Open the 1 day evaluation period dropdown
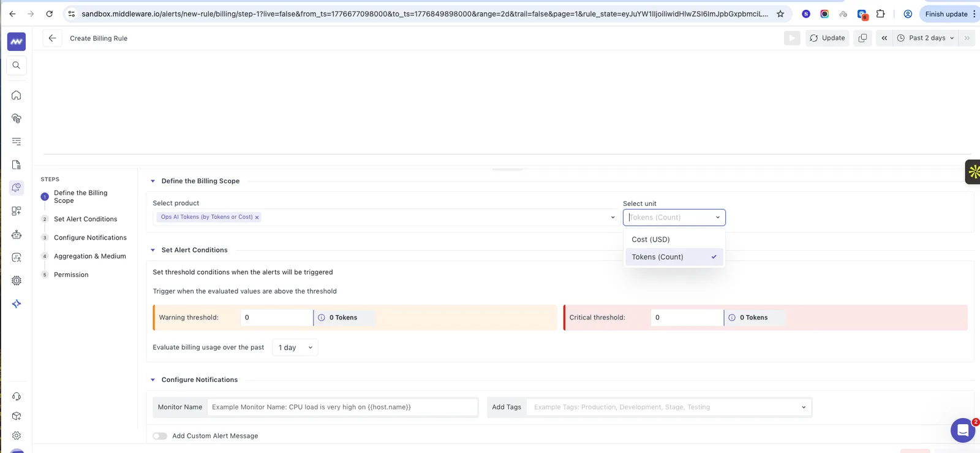This screenshot has height=453, width=980. (295, 348)
